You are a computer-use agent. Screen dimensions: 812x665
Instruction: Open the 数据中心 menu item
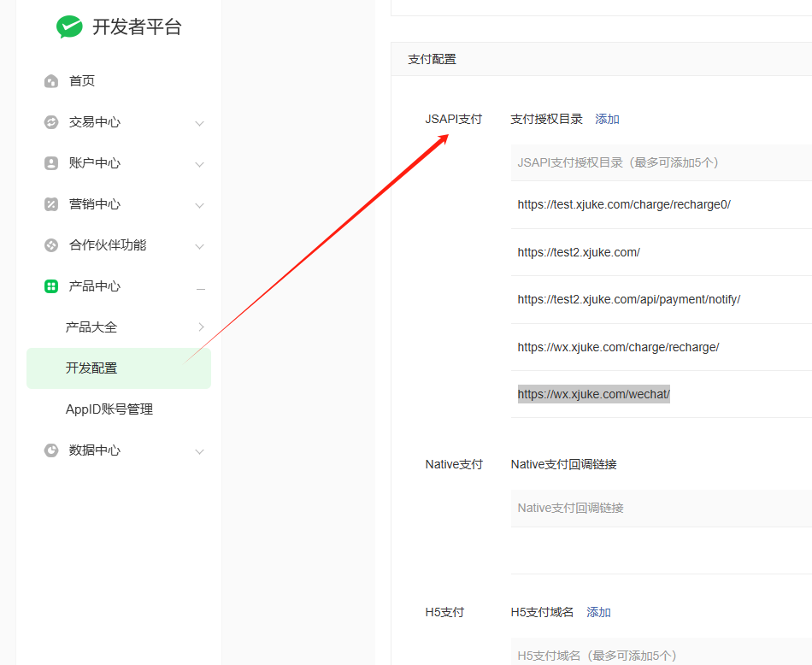tap(95, 450)
